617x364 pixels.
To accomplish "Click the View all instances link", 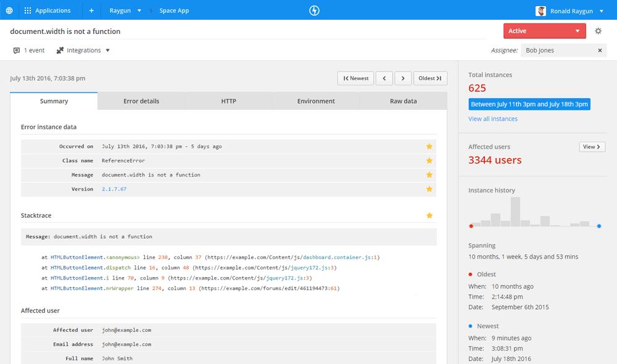I will pyautogui.click(x=492, y=119).
